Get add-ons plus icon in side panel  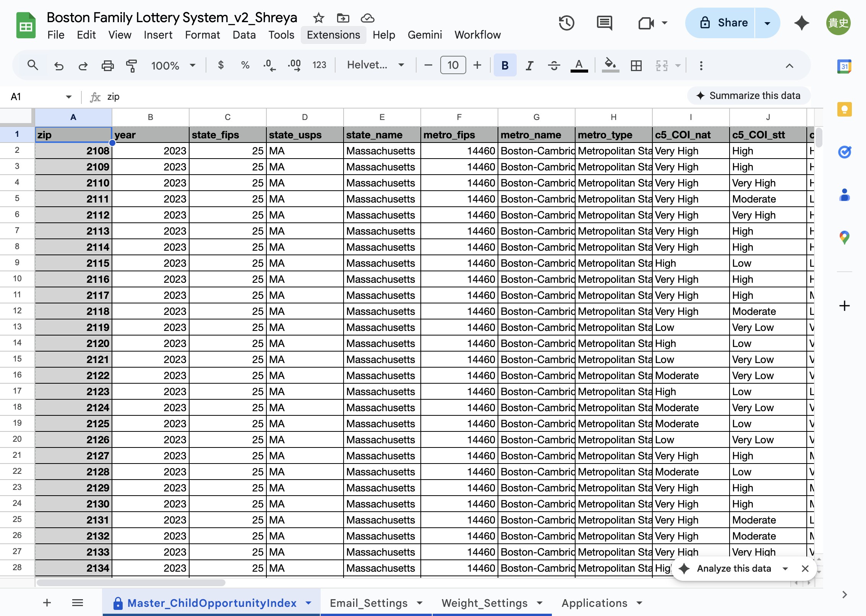tap(844, 306)
